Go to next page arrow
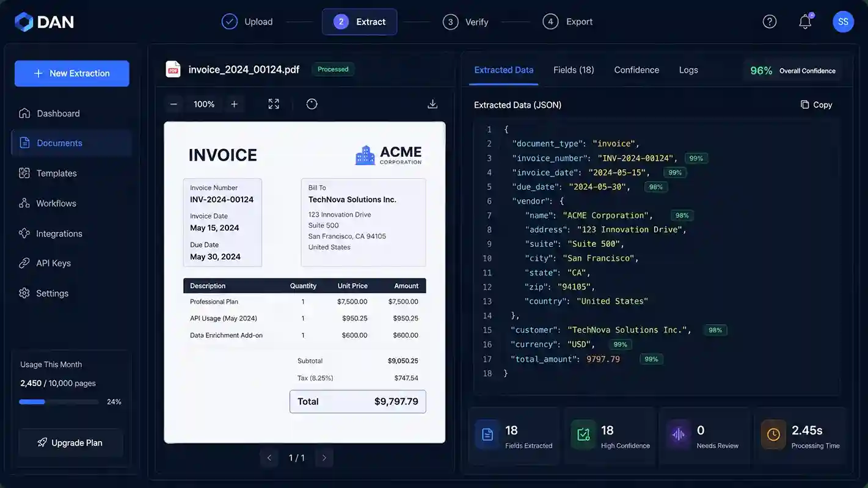 (324, 458)
